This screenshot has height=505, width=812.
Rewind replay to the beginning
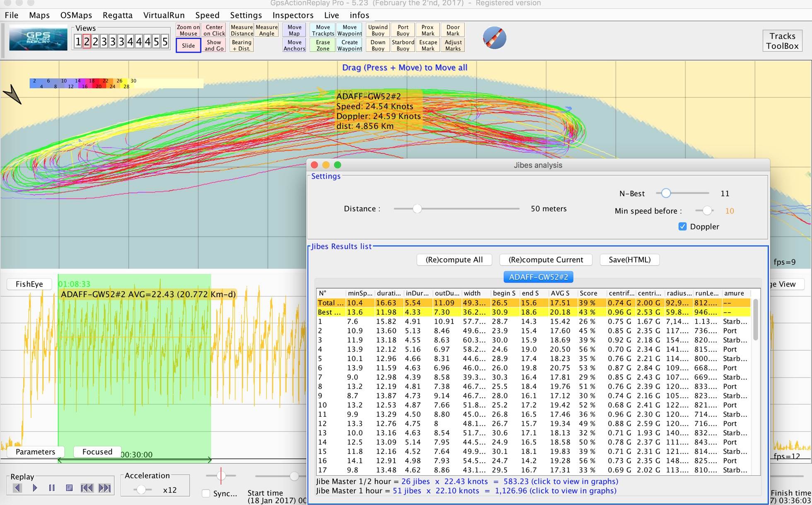[87, 488]
